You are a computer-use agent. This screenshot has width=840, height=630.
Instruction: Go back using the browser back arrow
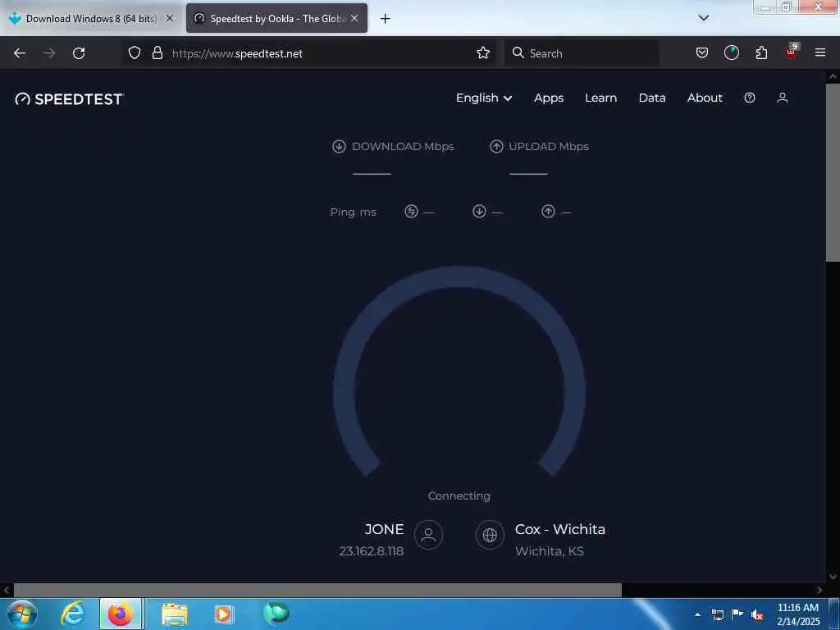pyautogui.click(x=20, y=53)
